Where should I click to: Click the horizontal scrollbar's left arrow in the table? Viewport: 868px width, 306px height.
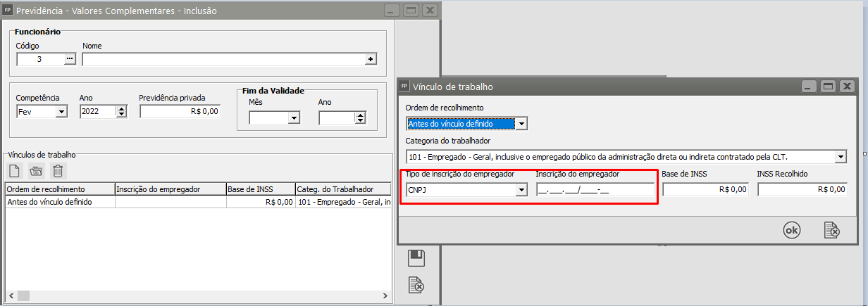[x=11, y=295]
